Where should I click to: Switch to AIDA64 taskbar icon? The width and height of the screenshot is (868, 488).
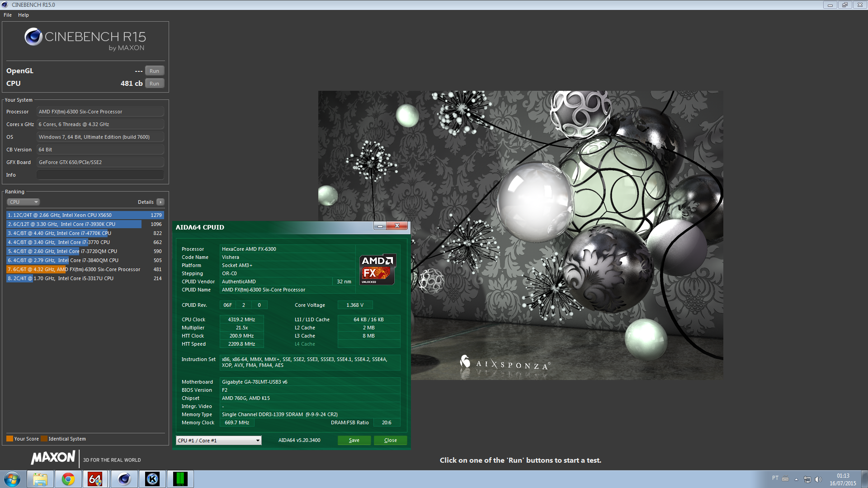pyautogui.click(x=95, y=479)
